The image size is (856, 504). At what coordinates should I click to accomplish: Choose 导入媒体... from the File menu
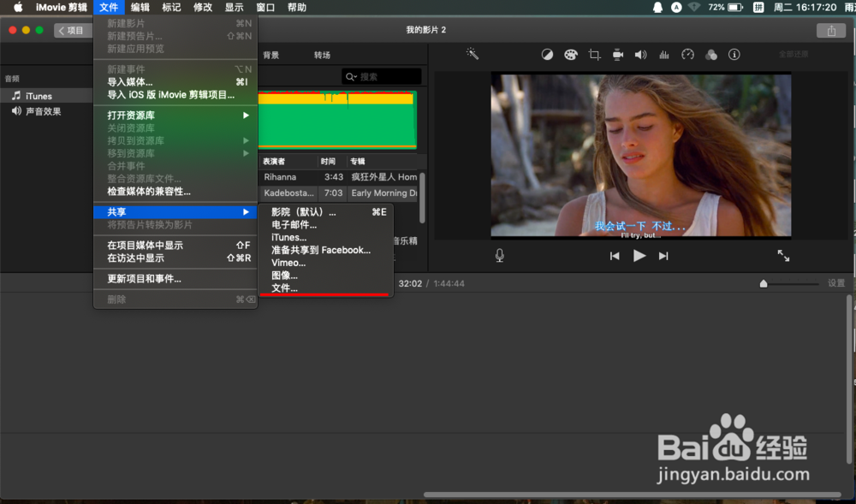175,82
